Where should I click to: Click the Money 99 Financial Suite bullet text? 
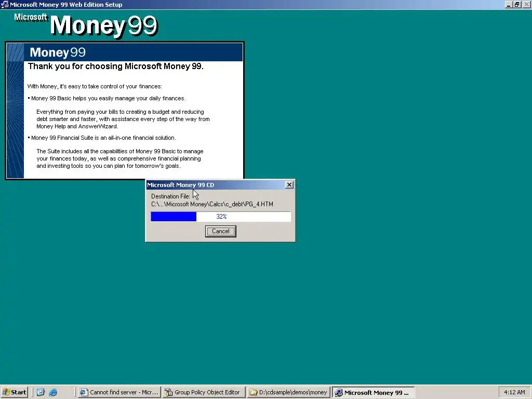coord(103,138)
